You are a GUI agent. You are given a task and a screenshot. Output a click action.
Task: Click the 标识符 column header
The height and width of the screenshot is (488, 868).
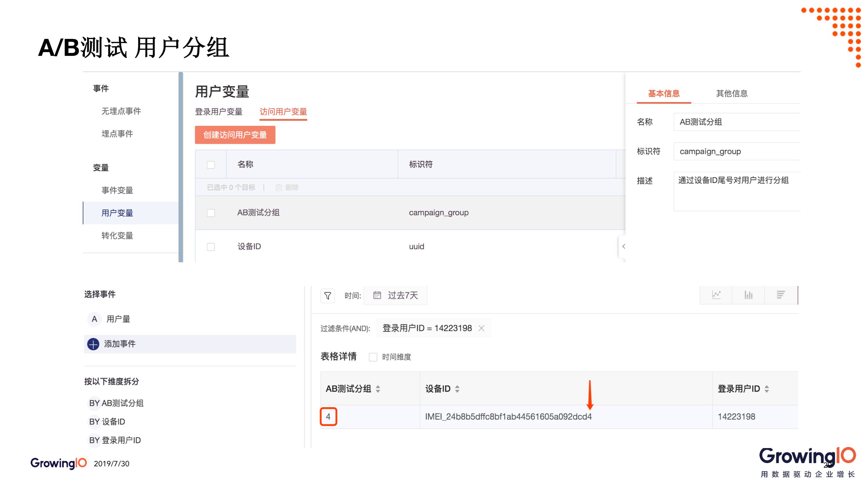coord(421,164)
